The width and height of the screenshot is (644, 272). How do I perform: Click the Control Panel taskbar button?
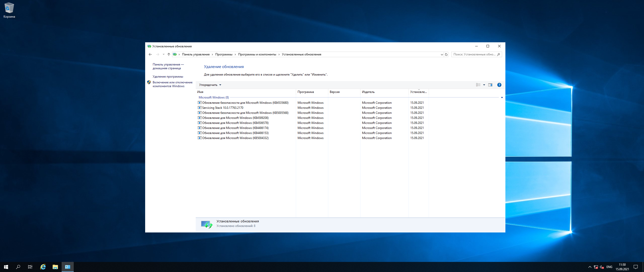[68, 267]
